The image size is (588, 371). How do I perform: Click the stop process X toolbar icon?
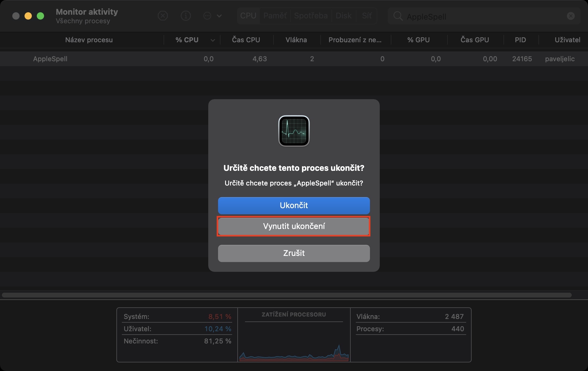pyautogui.click(x=163, y=16)
